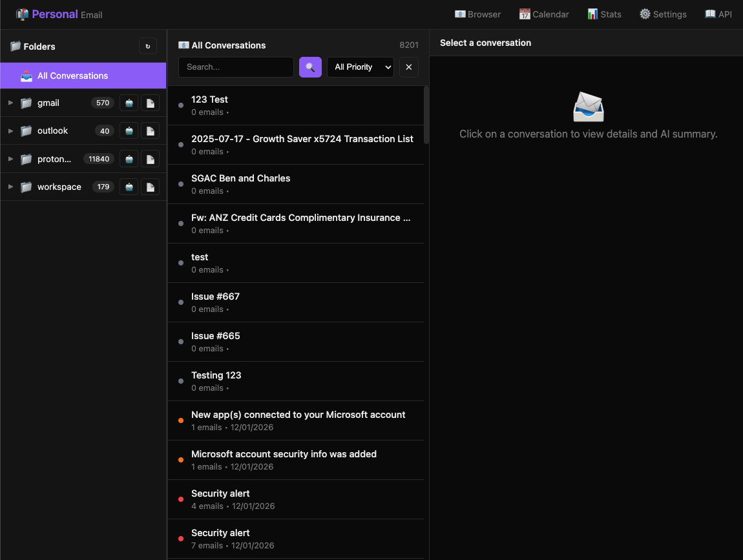Screen dimensions: 743x560
Task: Open the Stats chart icon
Action: 604,14
